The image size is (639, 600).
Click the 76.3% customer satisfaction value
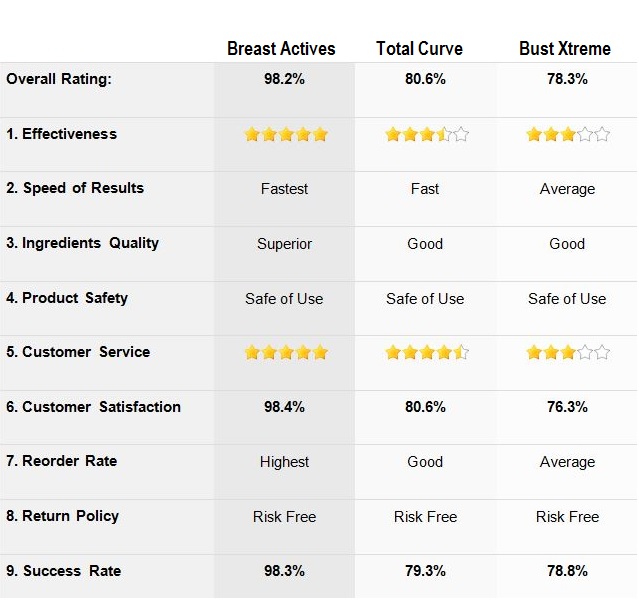point(567,407)
